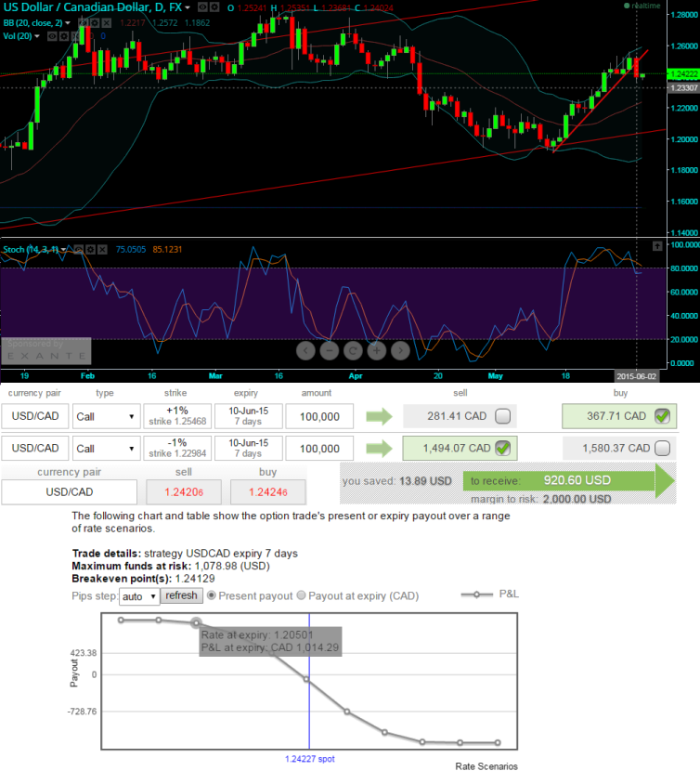The width and height of the screenshot is (700, 771).
Task: Open settings gear for USD/CAD main series
Action: click(x=214, y=7)
